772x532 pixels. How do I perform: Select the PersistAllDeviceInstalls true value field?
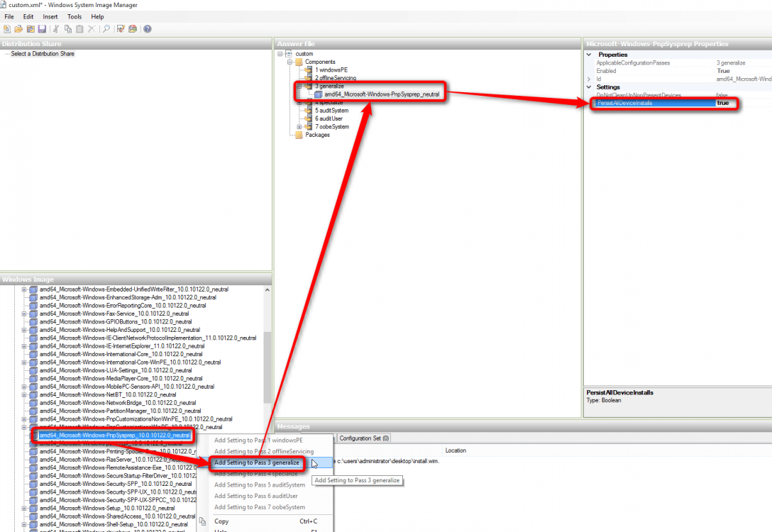click(724, 104)
